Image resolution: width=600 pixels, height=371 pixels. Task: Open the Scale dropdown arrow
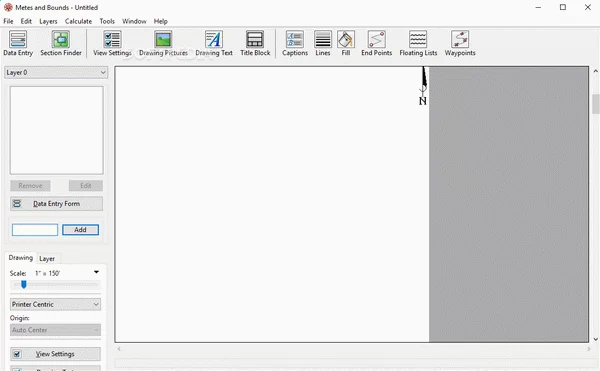(96, 272)
